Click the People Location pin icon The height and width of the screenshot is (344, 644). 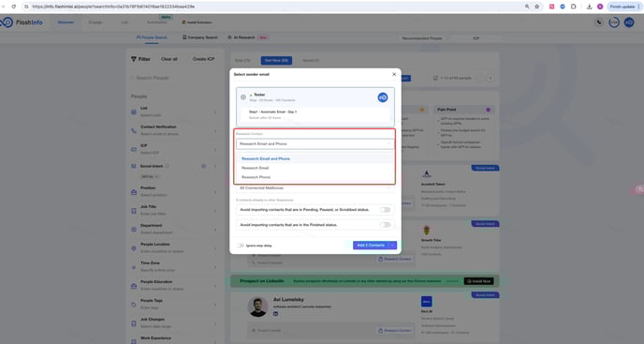(134, 248)
